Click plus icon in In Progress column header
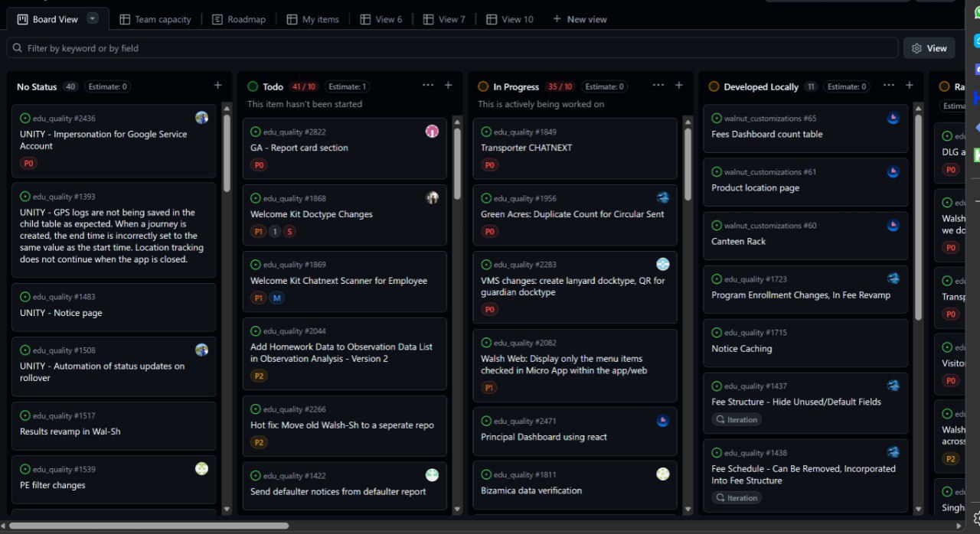The width and height of the screenshot is (980, 534). pyautogui.click(x=679, y=86)
